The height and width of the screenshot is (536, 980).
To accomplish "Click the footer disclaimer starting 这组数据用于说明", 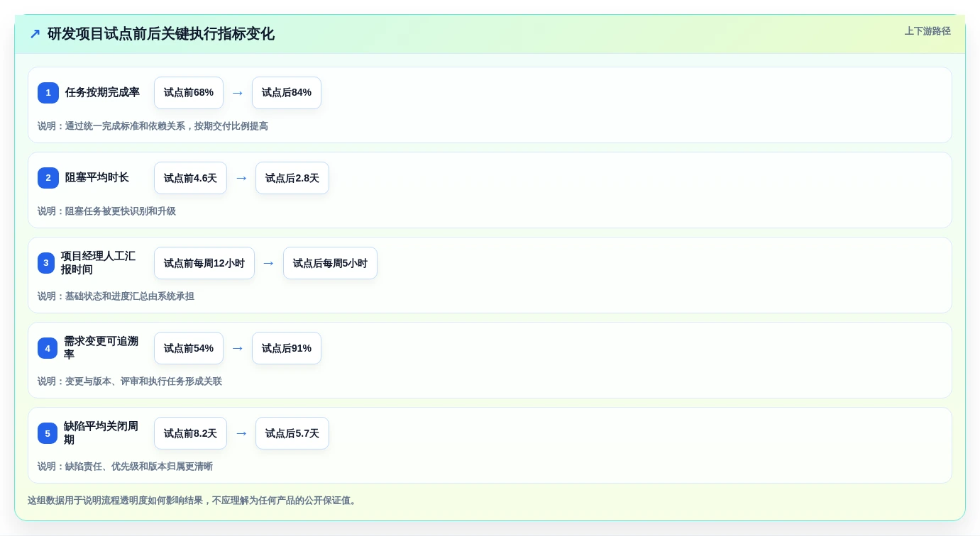I will tap(193, 501).
